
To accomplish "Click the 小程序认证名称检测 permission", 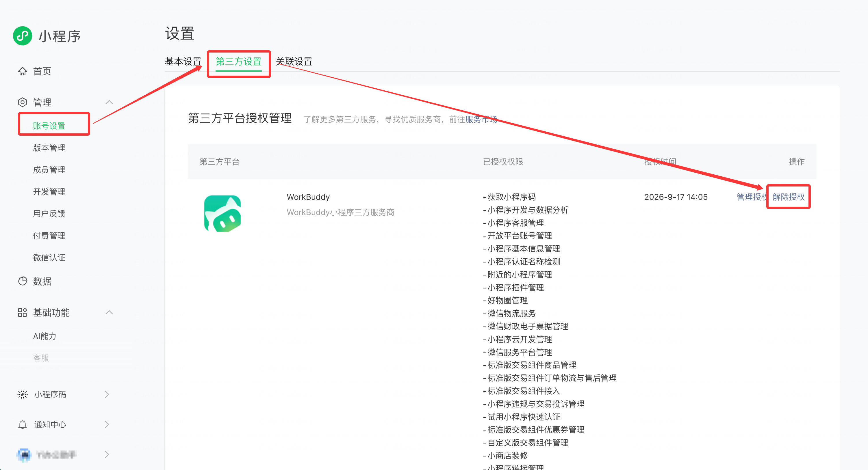I will [x=521, y=262].
